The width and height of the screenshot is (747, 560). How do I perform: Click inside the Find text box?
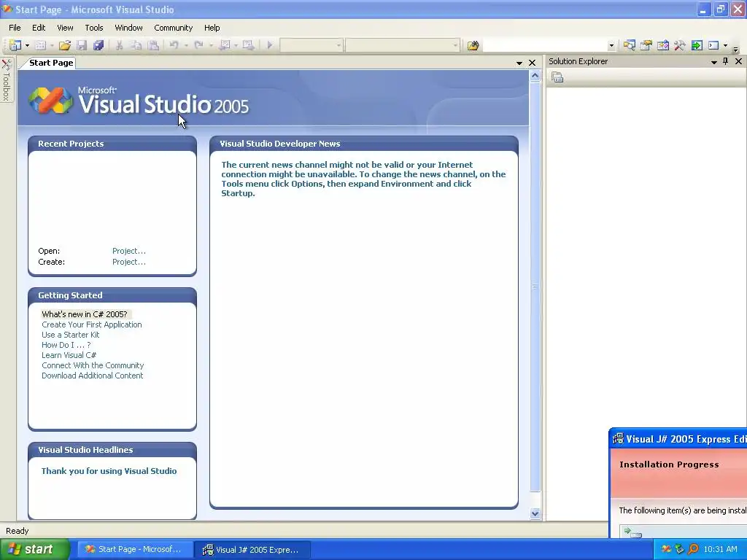click(544, 46)
